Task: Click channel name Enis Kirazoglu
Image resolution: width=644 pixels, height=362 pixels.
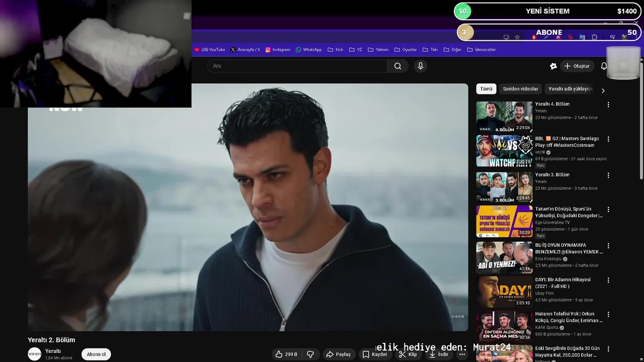Action: pos(548,259)
